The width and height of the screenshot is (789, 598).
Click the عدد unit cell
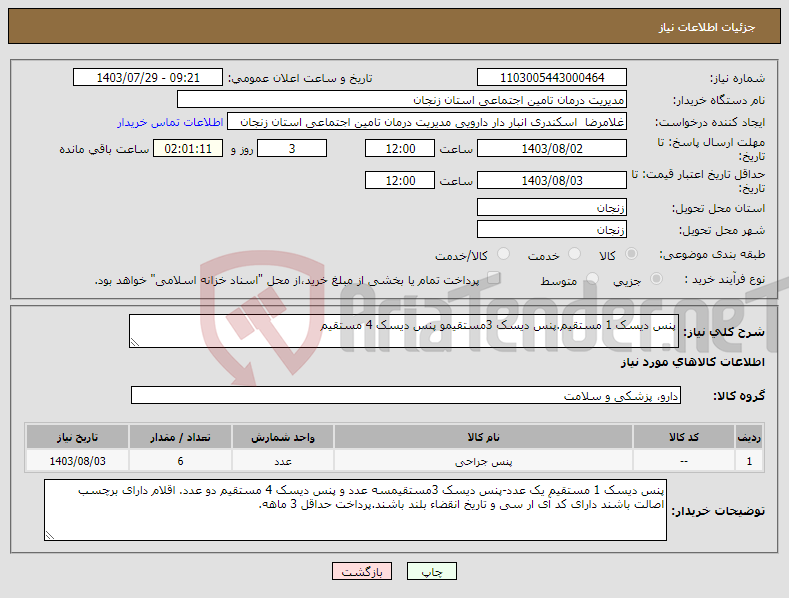[283, 461]
